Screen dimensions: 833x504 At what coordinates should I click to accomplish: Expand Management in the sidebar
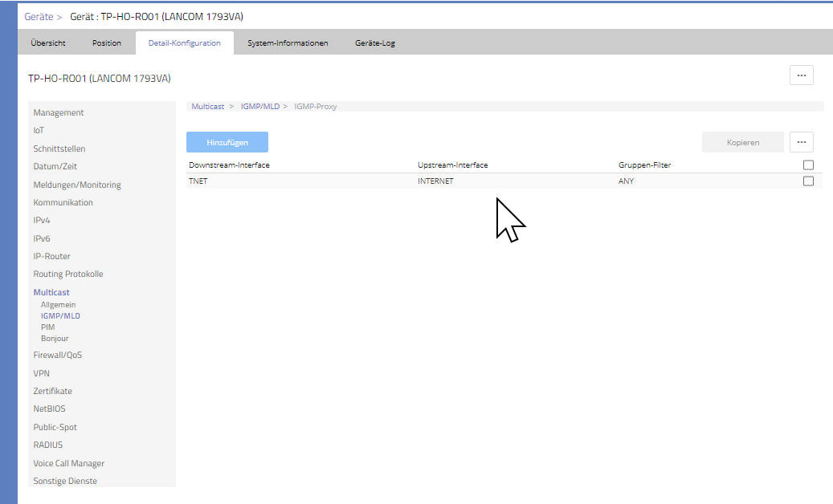(59, 112)
